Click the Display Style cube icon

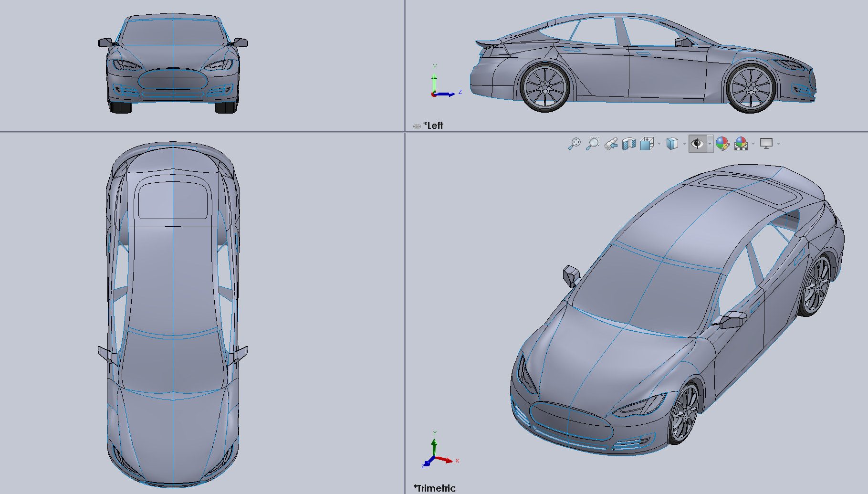672,144
